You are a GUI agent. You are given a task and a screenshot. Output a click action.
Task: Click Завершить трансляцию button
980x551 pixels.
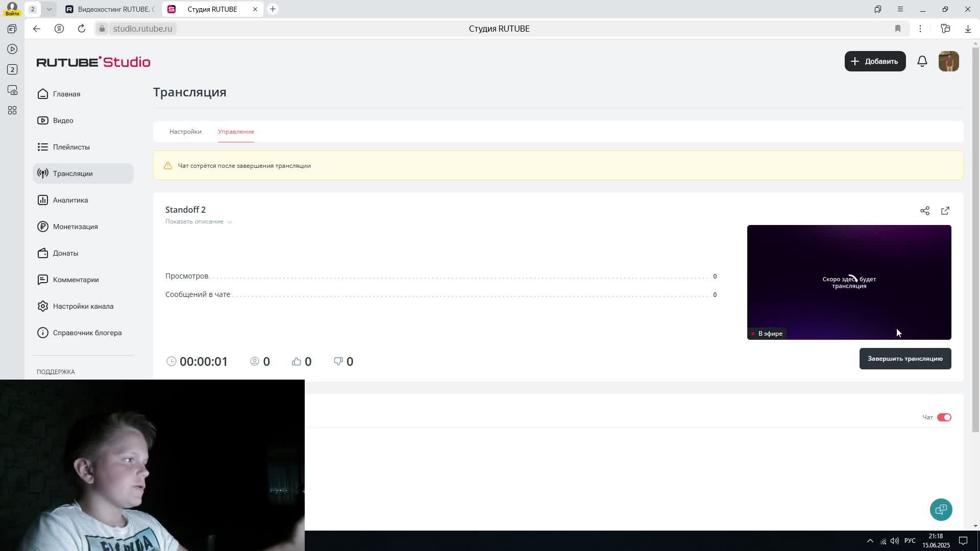904,359
